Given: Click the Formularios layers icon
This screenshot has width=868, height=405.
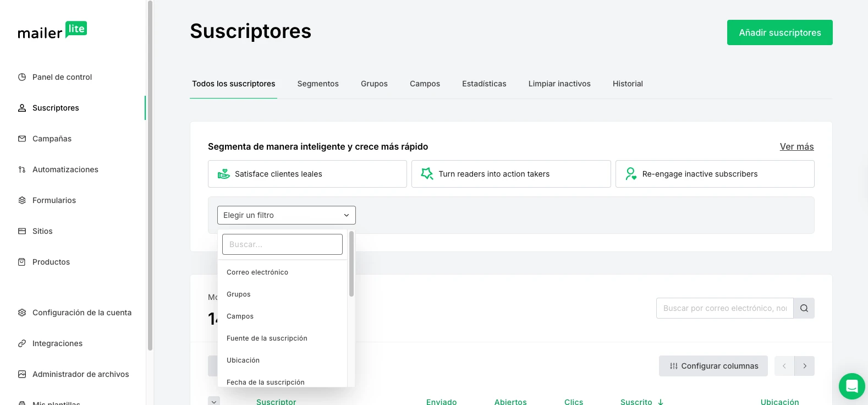Looking at the screenshot, I should pyautogui.click(x=22, y=200).
